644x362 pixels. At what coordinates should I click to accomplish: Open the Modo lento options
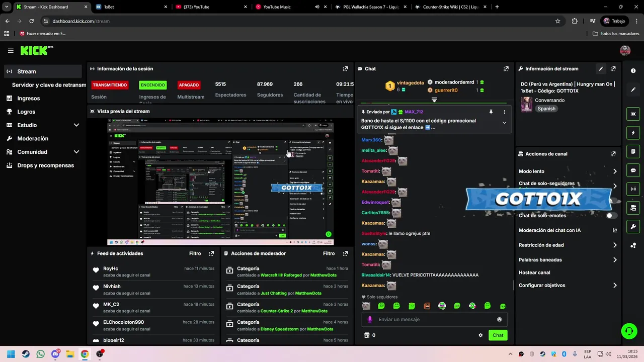click(568, 171)
